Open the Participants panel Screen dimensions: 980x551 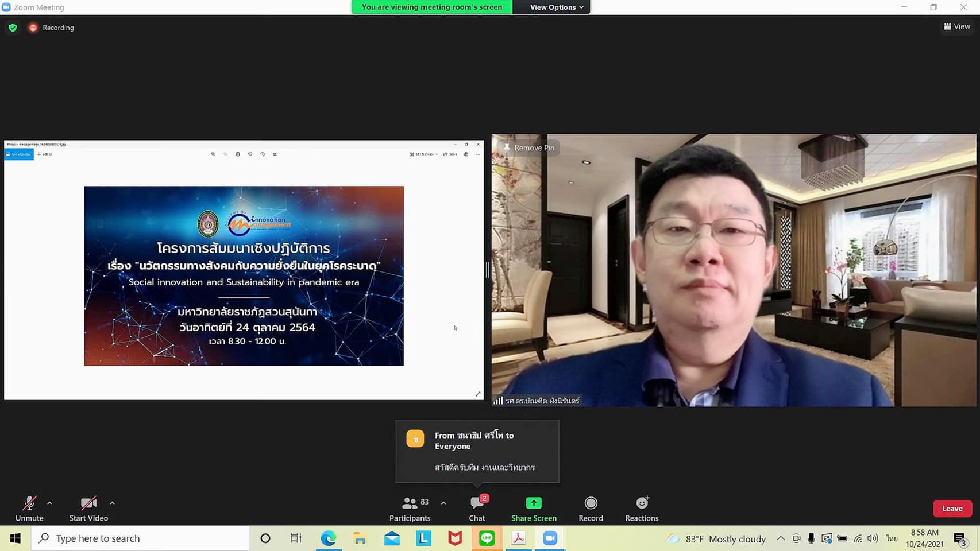(410, 509)
